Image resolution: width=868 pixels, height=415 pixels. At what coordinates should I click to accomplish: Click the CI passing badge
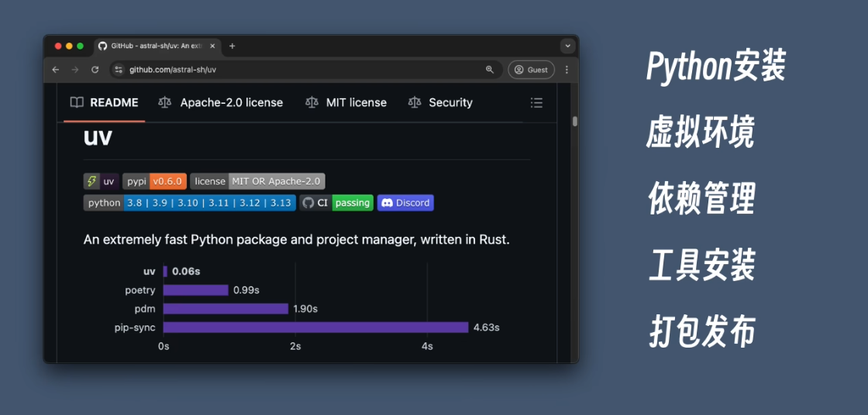click(336, 203)
